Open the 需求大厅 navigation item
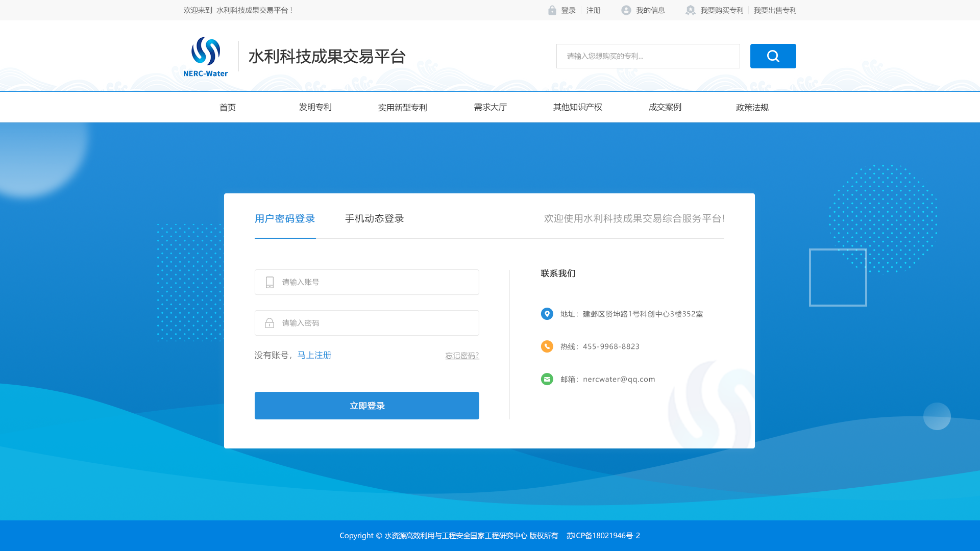The height and width of the screenshot is (551, 980). click(490, 107)
